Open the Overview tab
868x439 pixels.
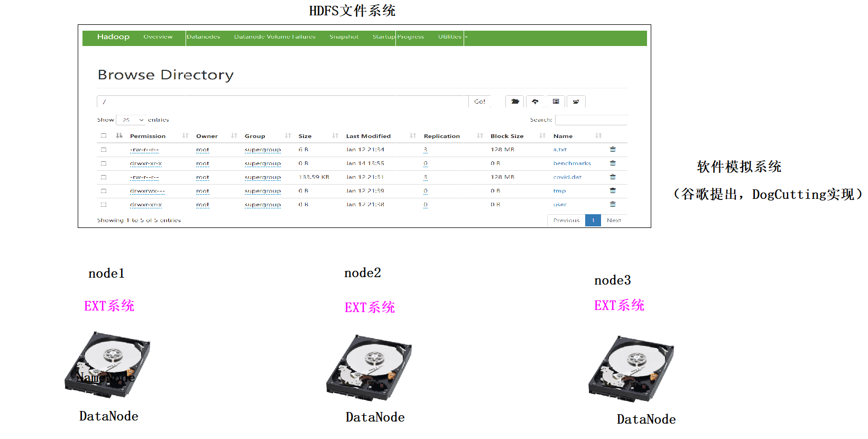[158, 37]
